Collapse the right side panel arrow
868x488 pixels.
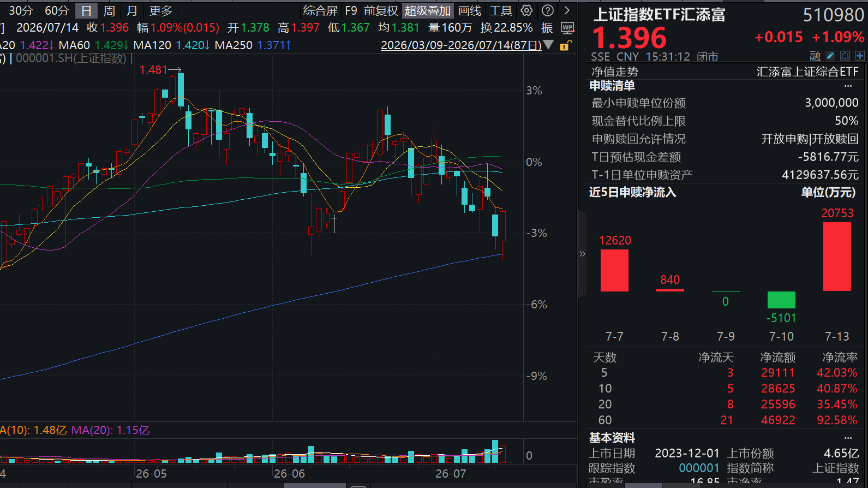[x=582, y=254]
